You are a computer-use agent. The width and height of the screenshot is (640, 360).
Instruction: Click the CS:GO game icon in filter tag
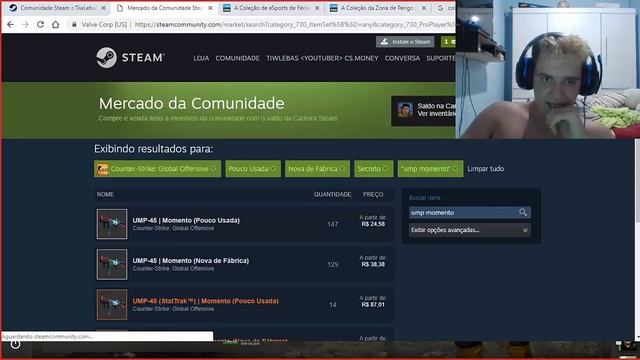pos(102,169)
